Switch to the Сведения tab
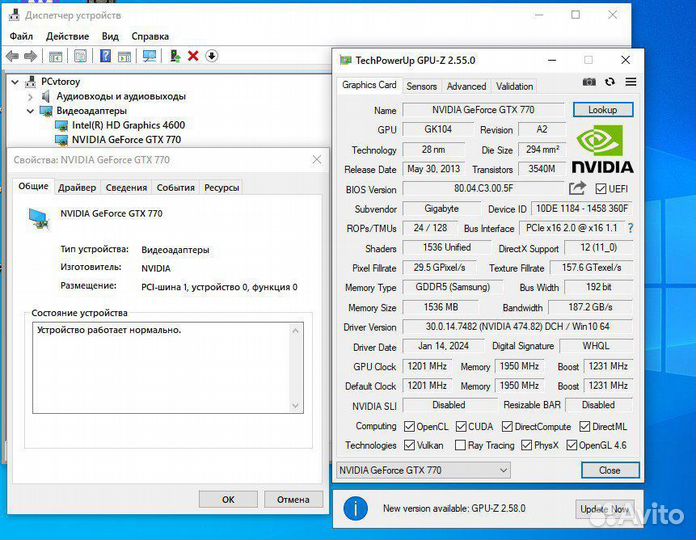Viewport: 696px width, 540px height. click(x=126, y=188)
